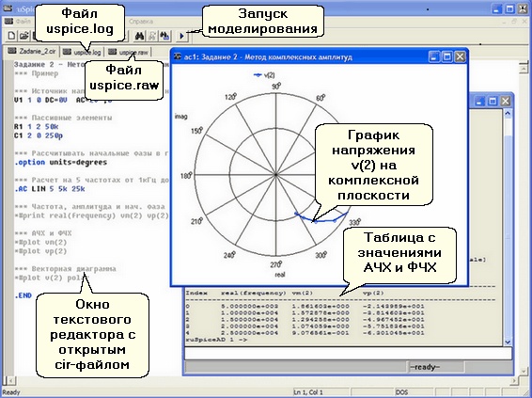Click the polar plot window icon
The width and height of the screenshot is (532, 398).
[177, 56]
